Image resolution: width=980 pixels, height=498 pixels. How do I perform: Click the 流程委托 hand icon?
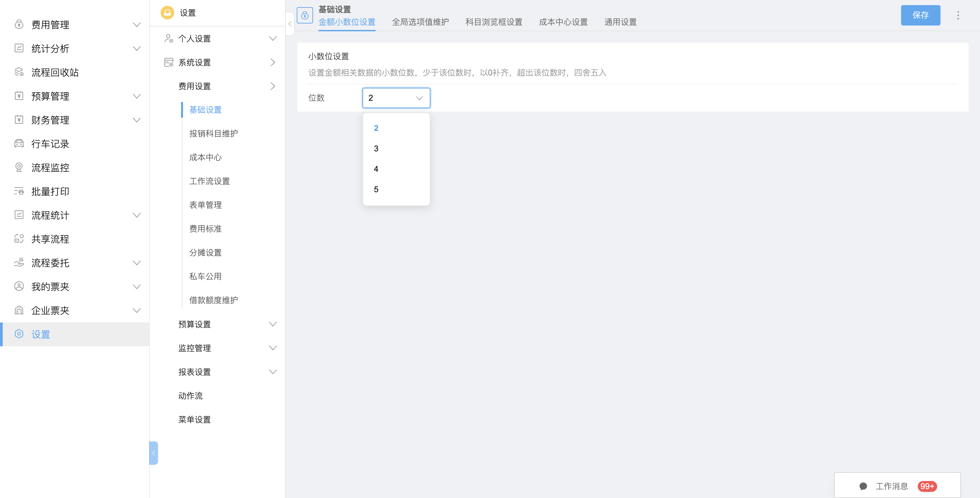click(19, 263)
